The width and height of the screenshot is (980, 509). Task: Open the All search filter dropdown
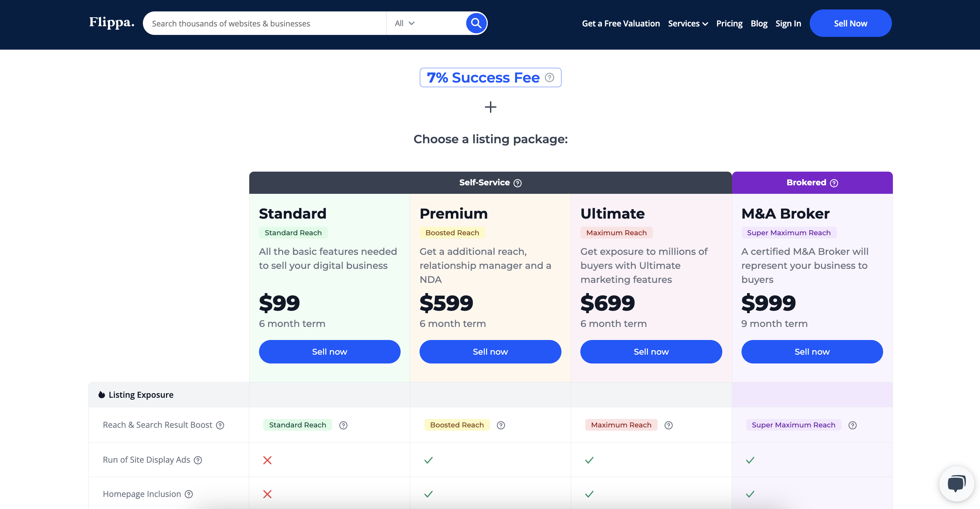(x=404, y=23)
